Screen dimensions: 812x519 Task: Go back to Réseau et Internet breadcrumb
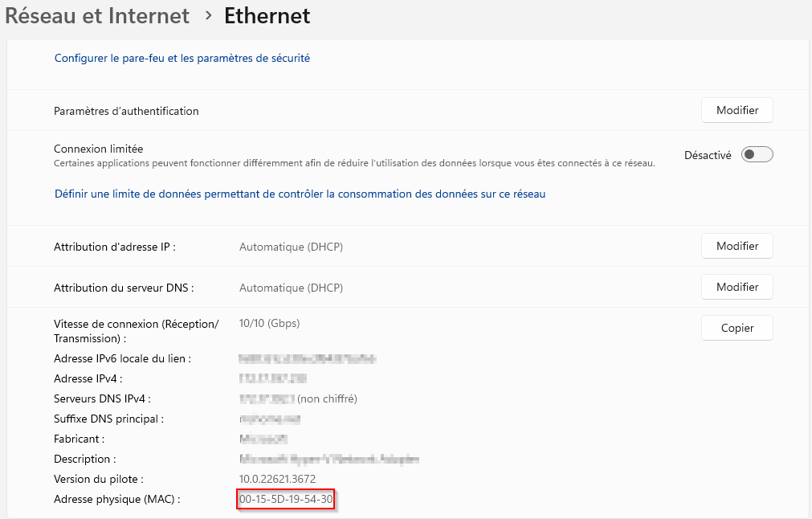pos(97,15)
